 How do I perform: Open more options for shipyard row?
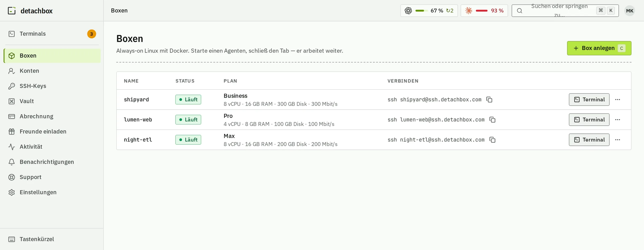tap(617, 100)
